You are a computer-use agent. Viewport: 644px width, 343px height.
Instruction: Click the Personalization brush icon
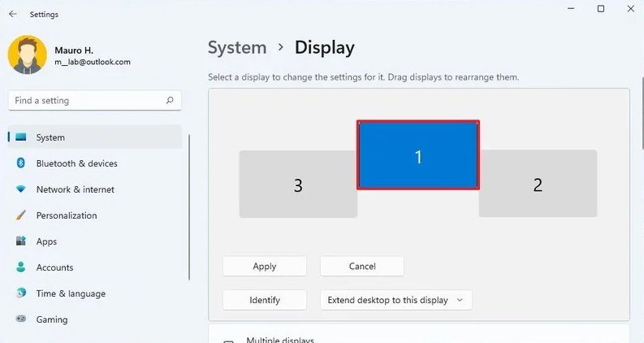20,215
